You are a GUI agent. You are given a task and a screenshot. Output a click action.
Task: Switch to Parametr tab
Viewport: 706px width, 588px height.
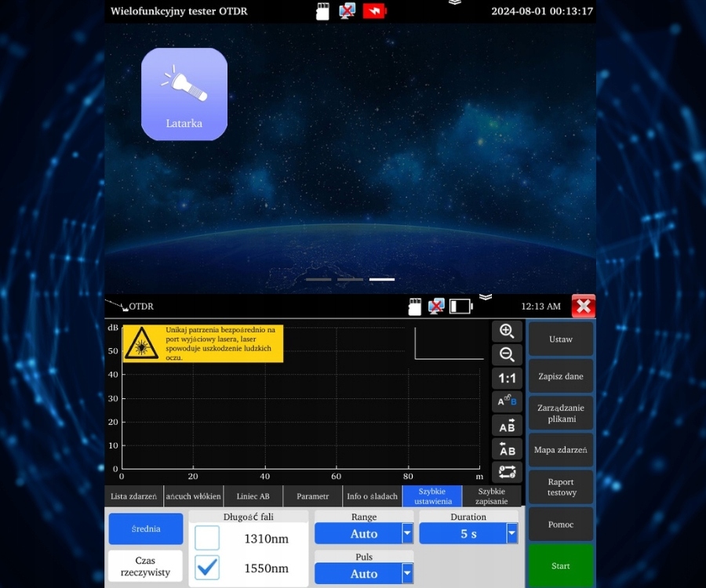312,496
